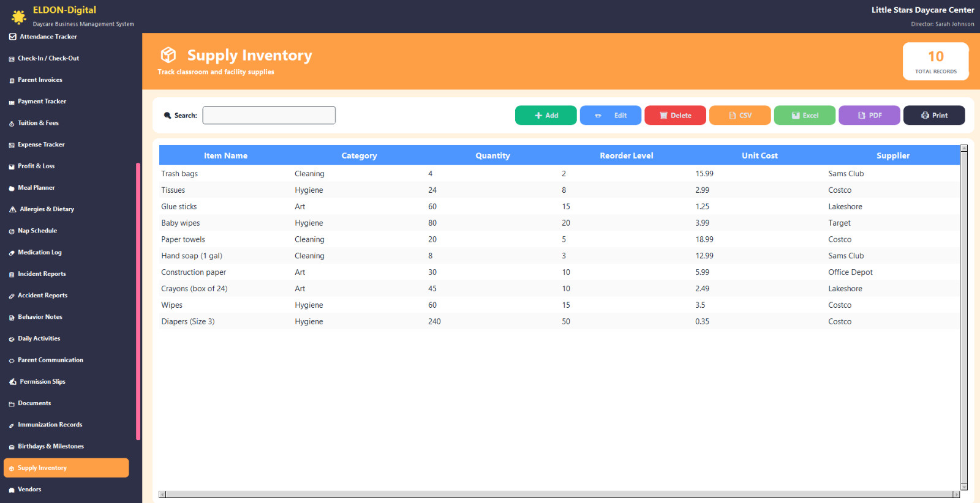Image resolution: width=980 pixels, height=503 pixels.
Task: Click the Parent Invoices sidebar icon
Action: (x=12, y=80)
